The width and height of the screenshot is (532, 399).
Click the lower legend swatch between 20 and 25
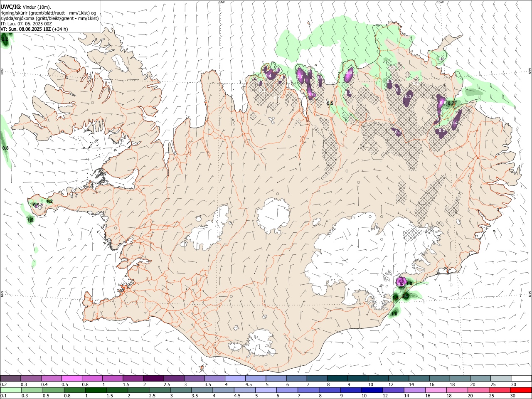pos(478,390)
